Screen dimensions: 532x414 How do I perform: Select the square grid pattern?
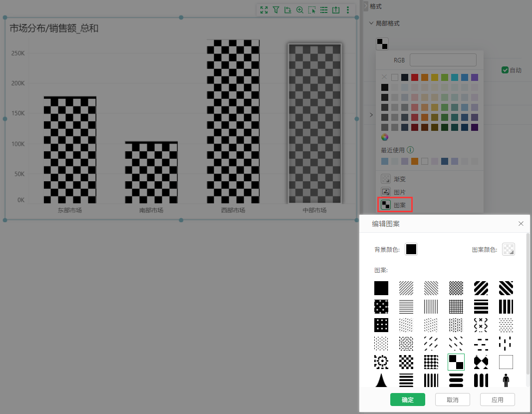456,307
